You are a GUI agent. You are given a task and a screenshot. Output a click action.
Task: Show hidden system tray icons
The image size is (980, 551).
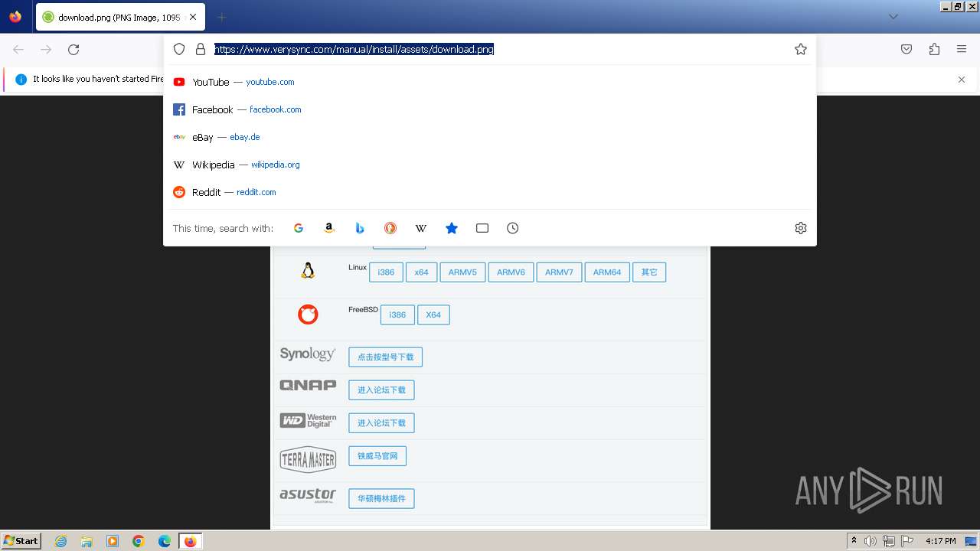tap(854, 541)
